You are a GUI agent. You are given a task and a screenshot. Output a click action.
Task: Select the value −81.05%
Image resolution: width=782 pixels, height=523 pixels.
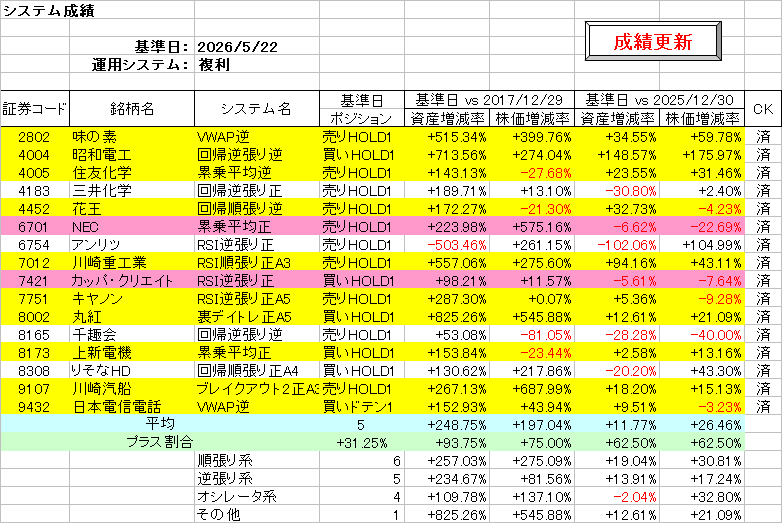(x=532, y=335)
